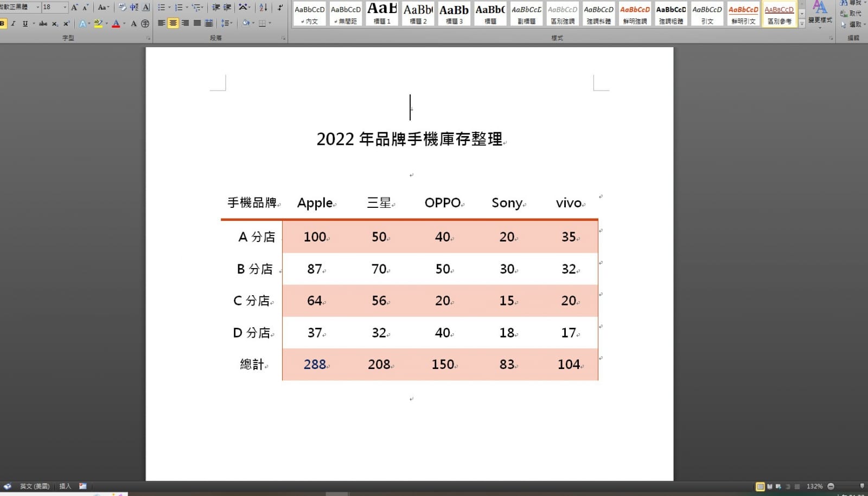Apply the 區別參考 style
Screen dimensions: 868x496
click(779, 14)
